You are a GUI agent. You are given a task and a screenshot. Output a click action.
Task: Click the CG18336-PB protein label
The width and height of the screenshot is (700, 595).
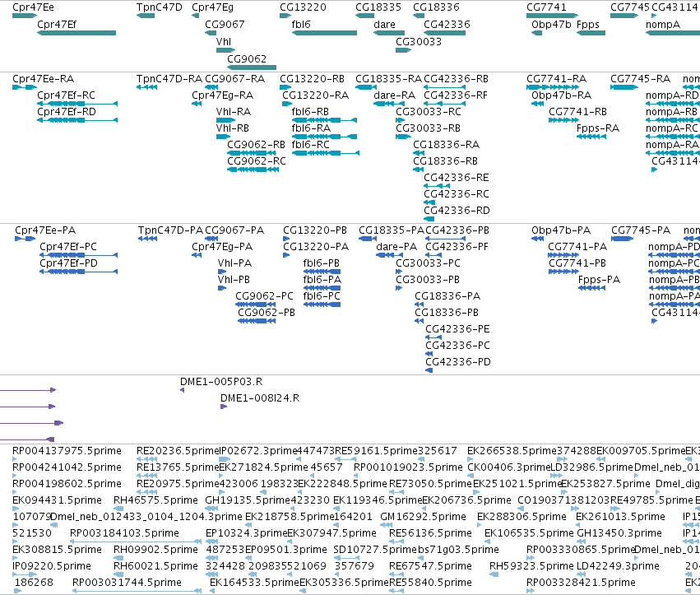pos(447,313)
